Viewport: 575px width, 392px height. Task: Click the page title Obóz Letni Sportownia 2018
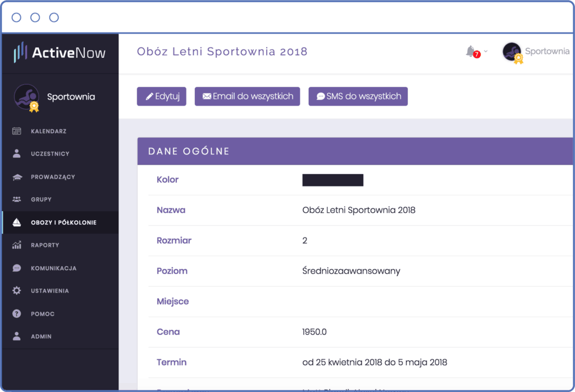click(x=222, y=51)
